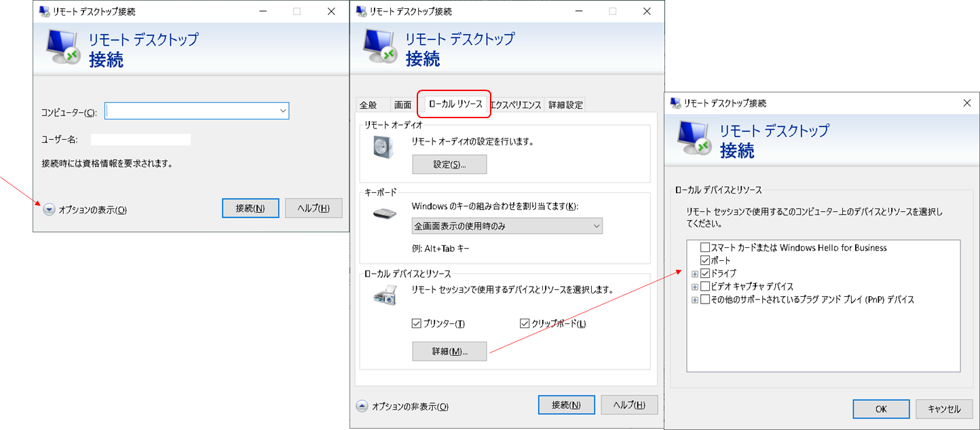
Task: Expand the PnP デバイス tree node
Action: coord(694,299)
